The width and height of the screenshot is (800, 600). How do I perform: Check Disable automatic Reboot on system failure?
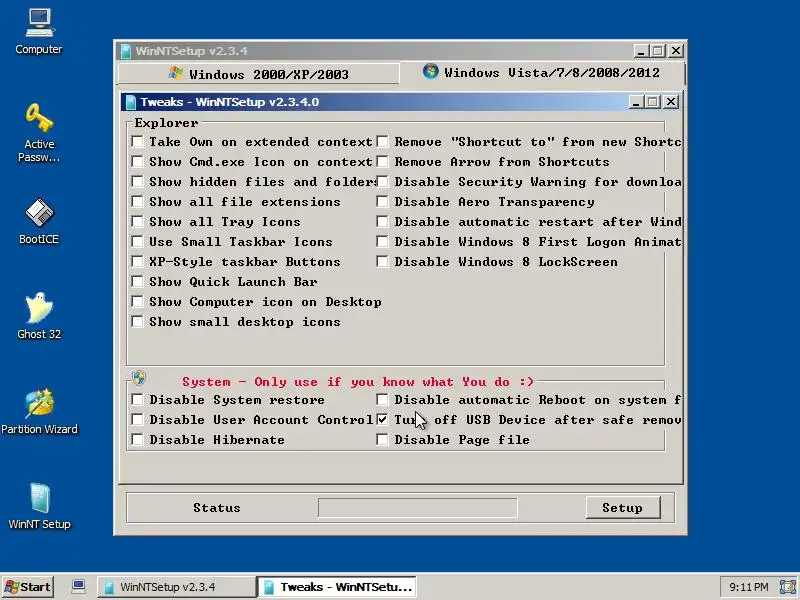(x=382, y=399)
